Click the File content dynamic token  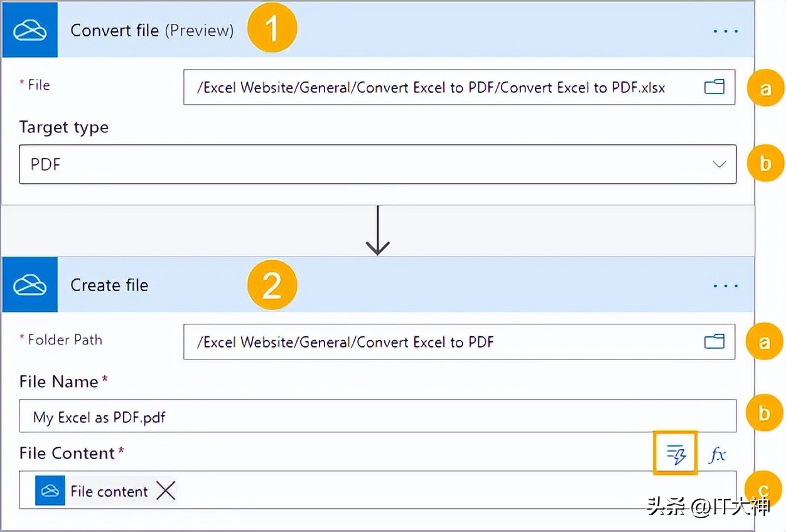(x=109, y=491)
